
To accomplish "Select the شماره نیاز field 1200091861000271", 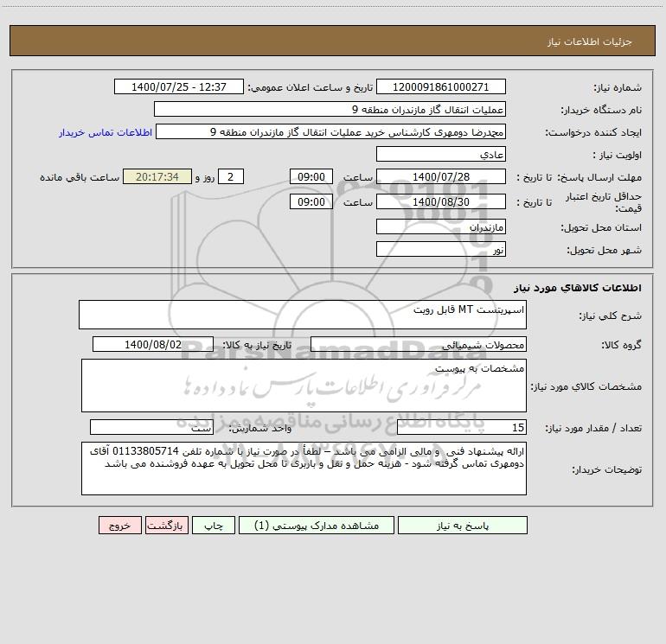I will (x=441, y=86).
